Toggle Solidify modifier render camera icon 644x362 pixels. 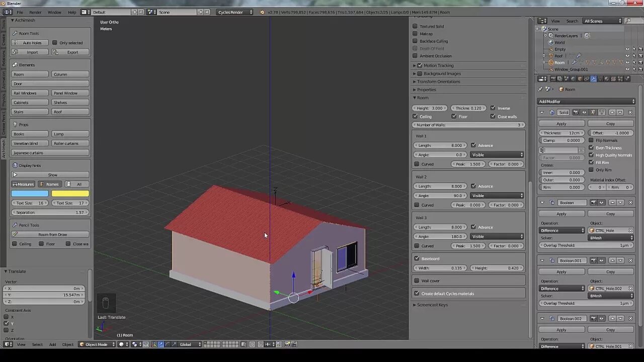coord(576,112)
